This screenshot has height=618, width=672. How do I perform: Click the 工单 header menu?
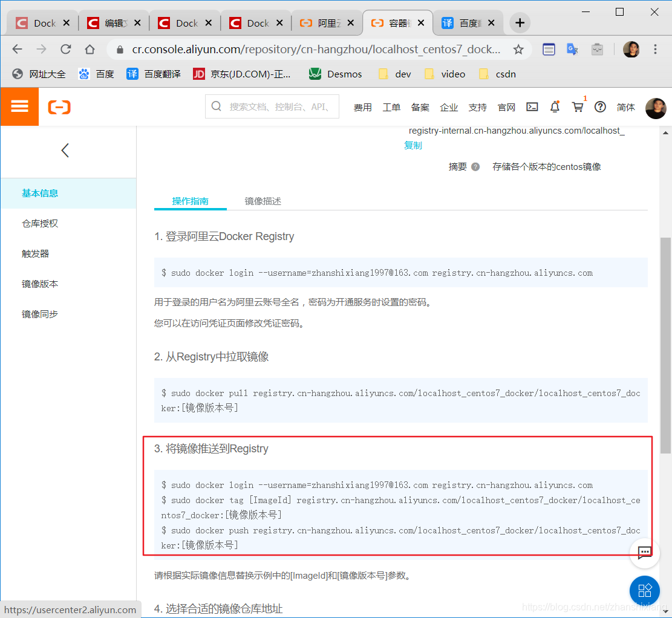point(391,107)
